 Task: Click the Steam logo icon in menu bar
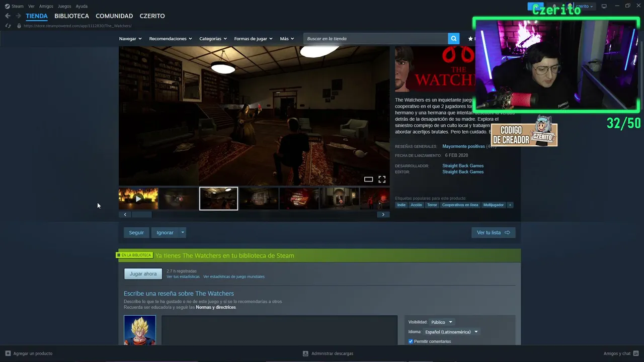pos(7,6)
